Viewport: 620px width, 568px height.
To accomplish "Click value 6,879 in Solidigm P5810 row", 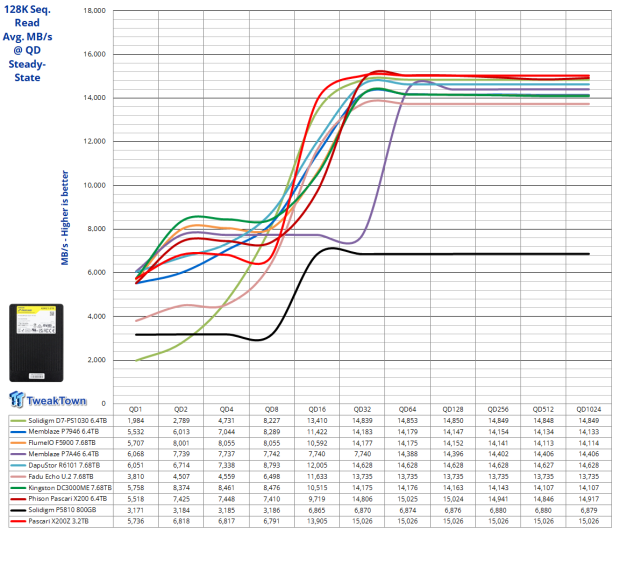I will coord(588,510).
